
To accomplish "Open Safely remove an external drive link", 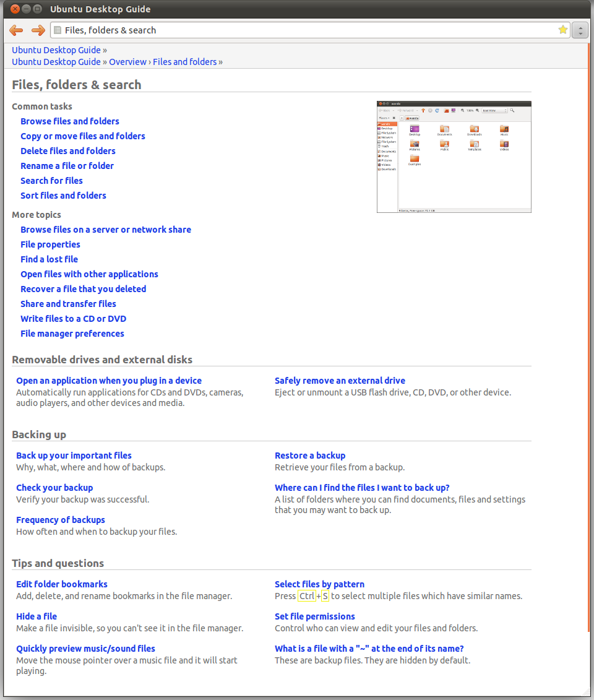I will pyautogui.click(x=340, y=381).
